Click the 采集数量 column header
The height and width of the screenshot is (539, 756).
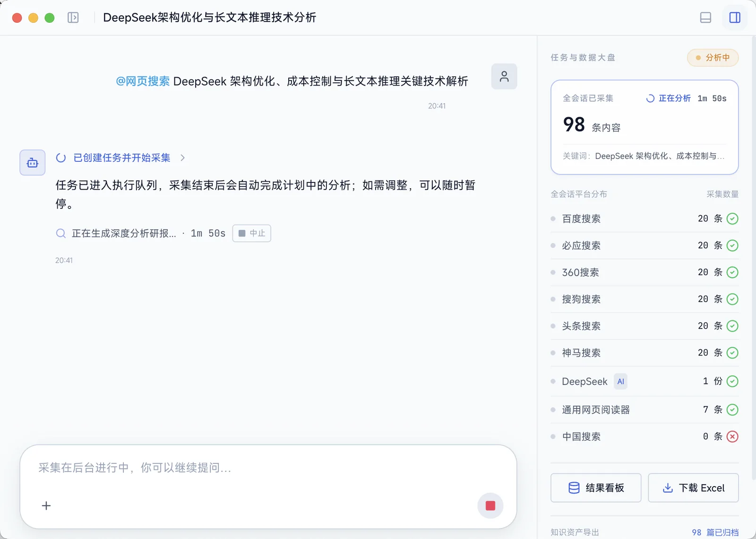point(722,194)
